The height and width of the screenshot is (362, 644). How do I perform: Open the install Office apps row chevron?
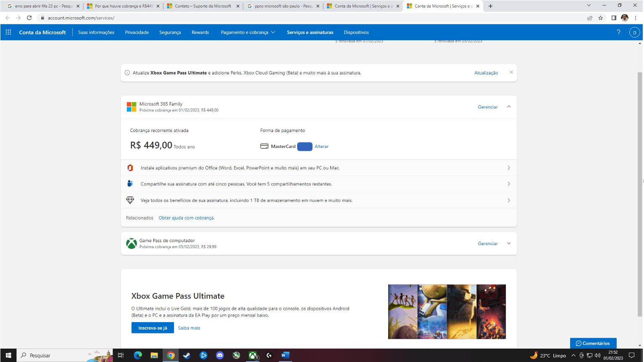point(509,168)
